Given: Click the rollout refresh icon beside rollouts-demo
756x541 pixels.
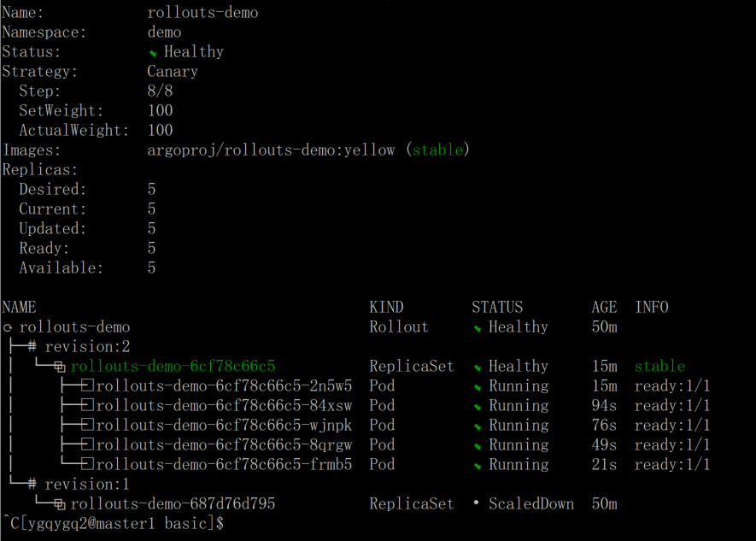Looking at the screenshot, I should 8,328.
